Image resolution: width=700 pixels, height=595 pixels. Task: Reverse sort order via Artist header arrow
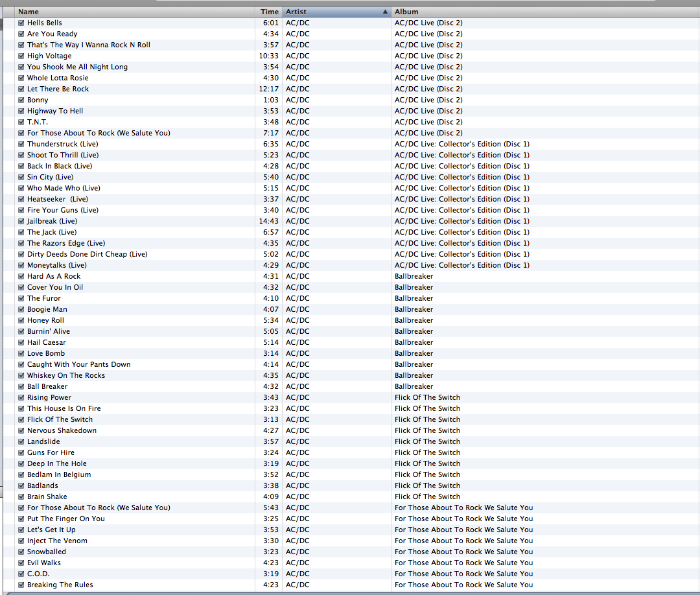coord(385,12)
